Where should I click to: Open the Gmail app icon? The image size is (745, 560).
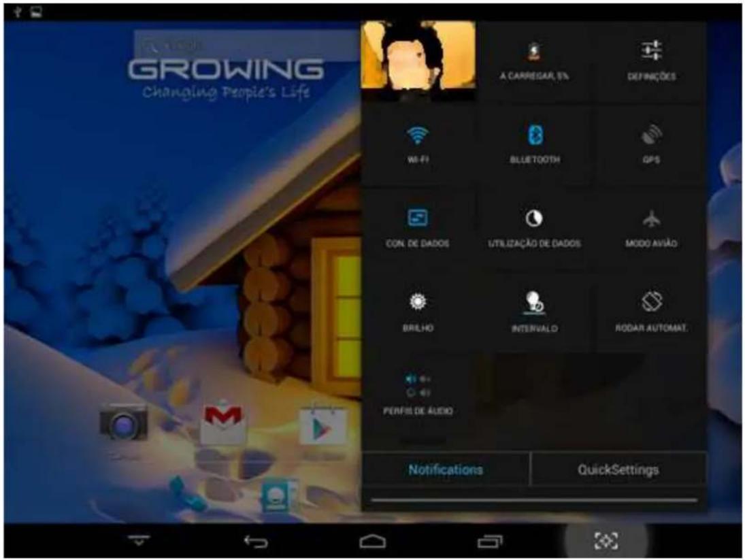tap(223, 424)
